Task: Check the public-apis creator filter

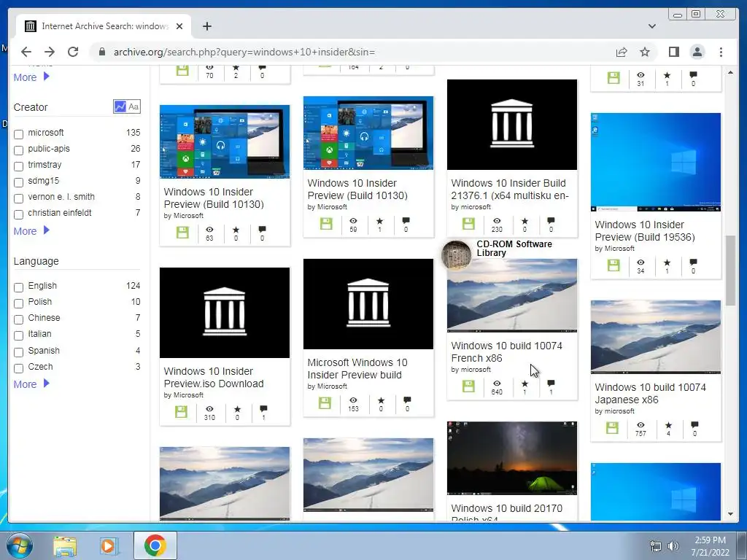Action: tap(18, 150)
